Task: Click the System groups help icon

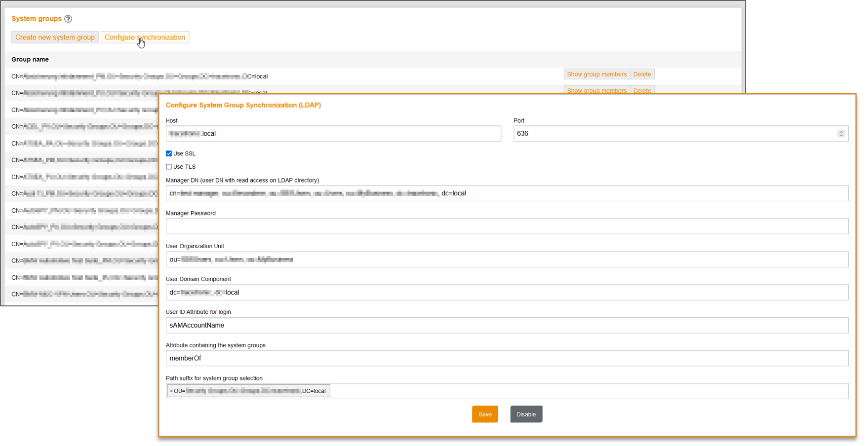Action: coord(68,19)
